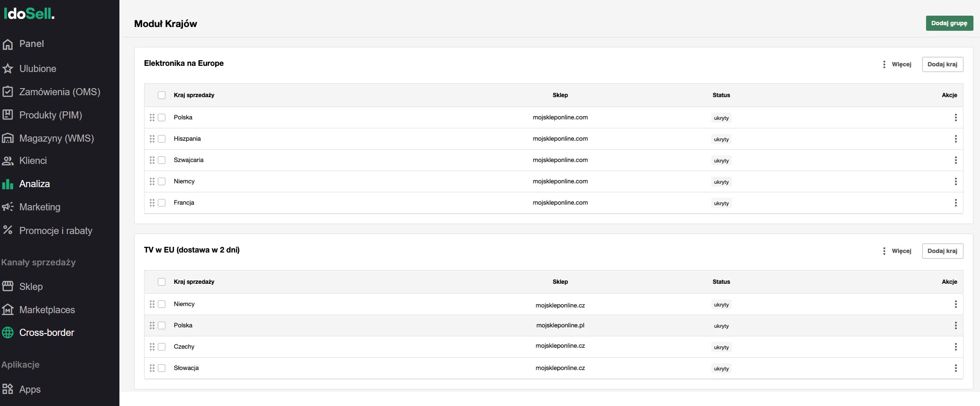
Task: Check the Szwajcaria checkbox
Action: (162, 160)
